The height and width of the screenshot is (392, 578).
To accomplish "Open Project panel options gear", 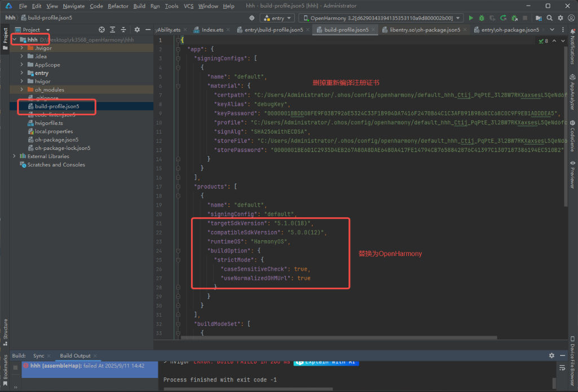I will [136, 30].
